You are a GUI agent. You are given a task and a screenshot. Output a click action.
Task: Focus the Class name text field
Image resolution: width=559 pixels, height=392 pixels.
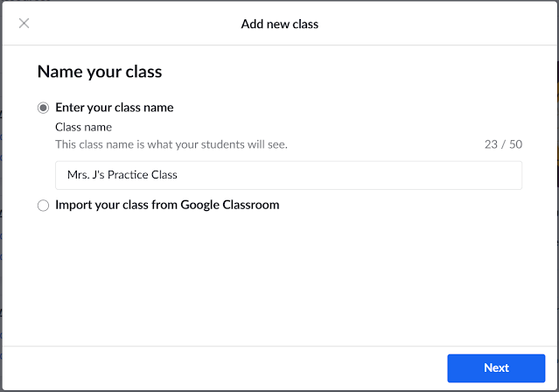[x=288, y=175]
